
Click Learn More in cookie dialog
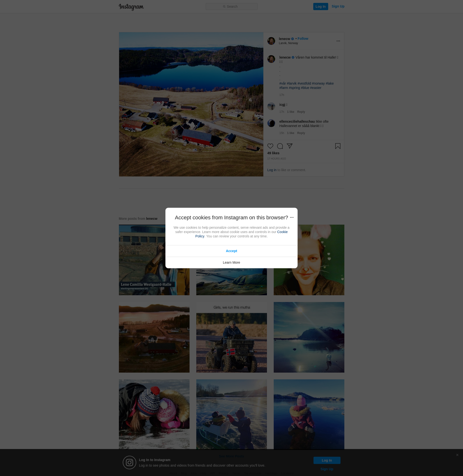[231, 262]
